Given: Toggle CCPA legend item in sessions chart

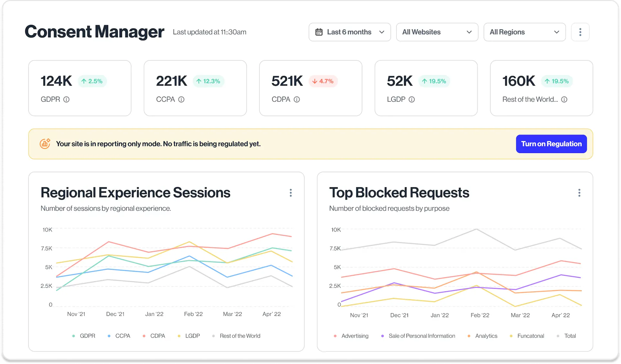Looking at the screenshot, I should (x=119, y=336).
